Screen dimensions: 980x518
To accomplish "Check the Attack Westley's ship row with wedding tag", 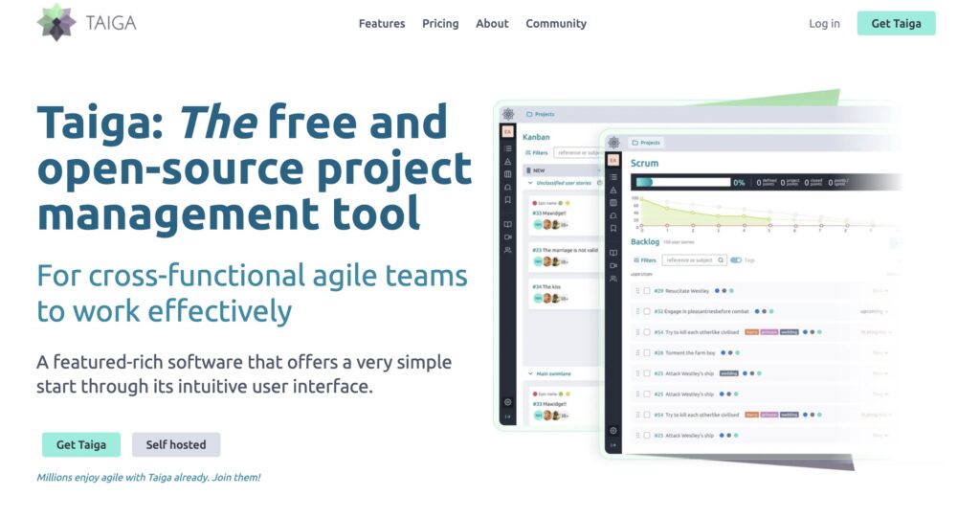I will coord(647,373).
